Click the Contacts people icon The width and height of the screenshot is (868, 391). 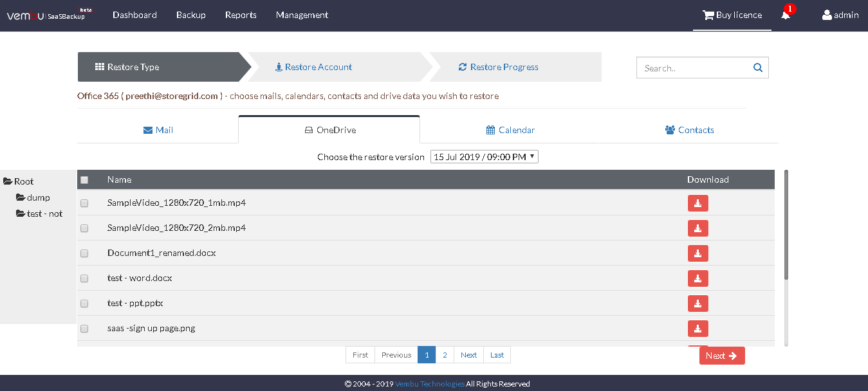pos(670,130)
